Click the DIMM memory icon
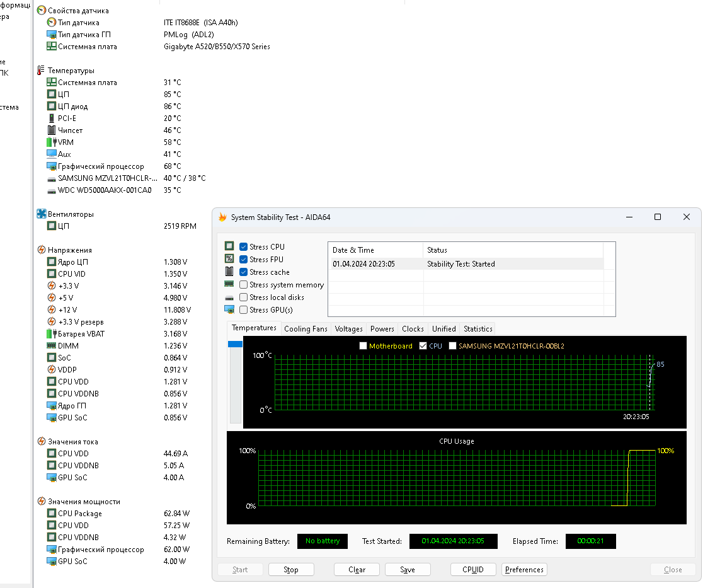 52,345
